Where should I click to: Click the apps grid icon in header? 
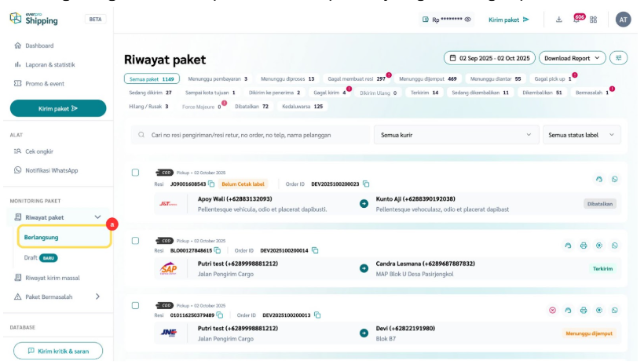pyautogui.click(x=594, y=20)
